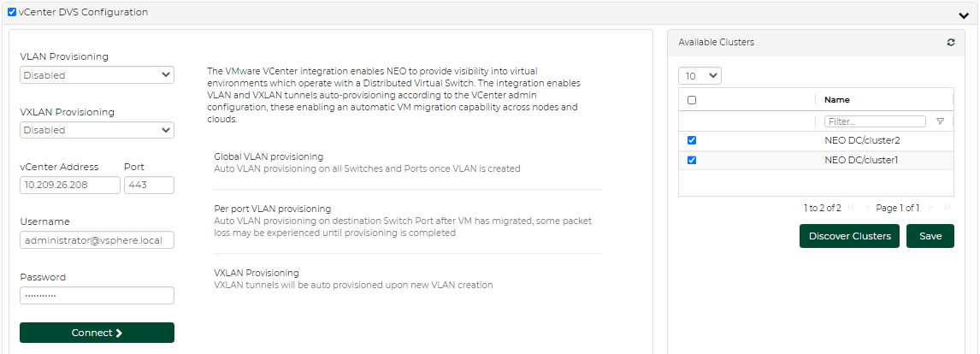Open the page size dropdown showing 10
Image resolution: width=980 pixels, height=354 pixels.
[700, 76]
